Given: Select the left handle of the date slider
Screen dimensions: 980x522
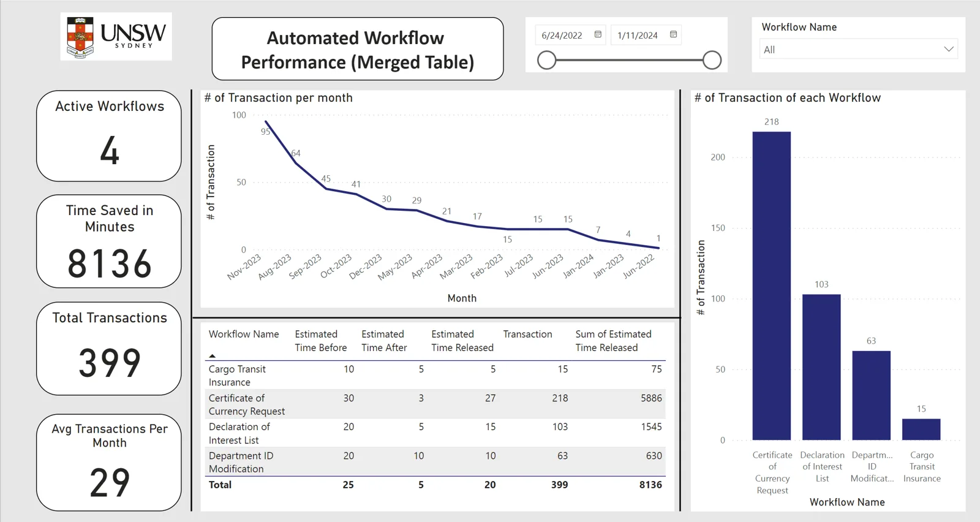Looking at the screenshot, I should [x=546, y=60].
